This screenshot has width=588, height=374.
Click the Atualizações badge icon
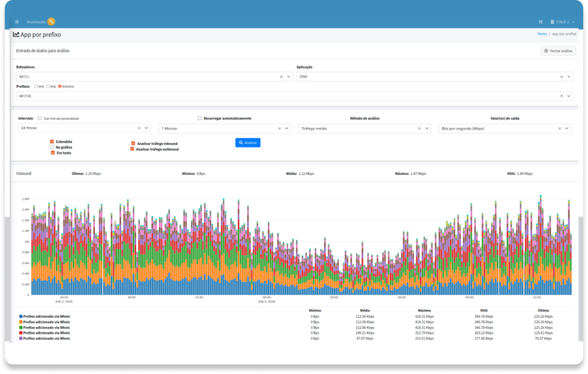(51, 22)
